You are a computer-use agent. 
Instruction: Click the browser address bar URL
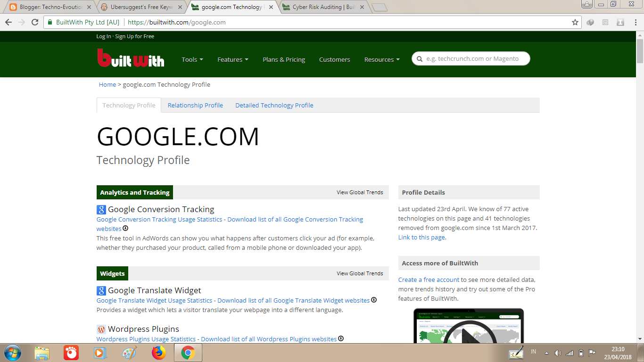pos(177,22)
